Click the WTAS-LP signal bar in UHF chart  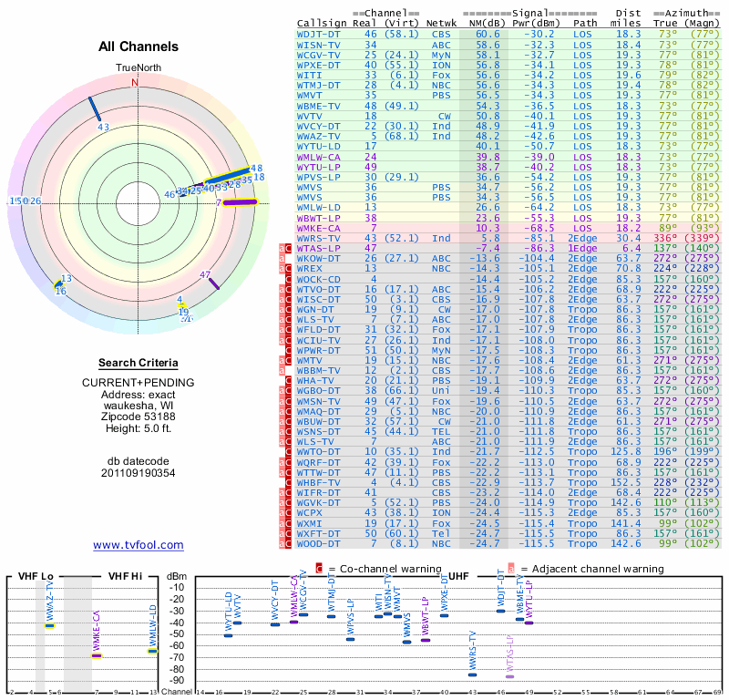tap(509, 676)
